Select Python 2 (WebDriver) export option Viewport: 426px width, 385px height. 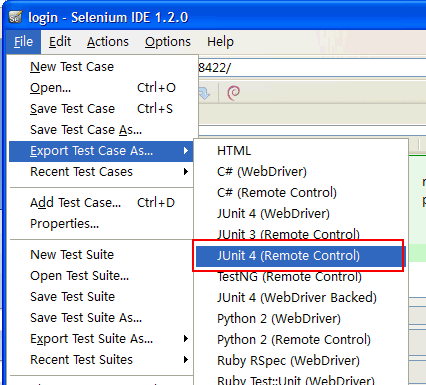point(279,319)
